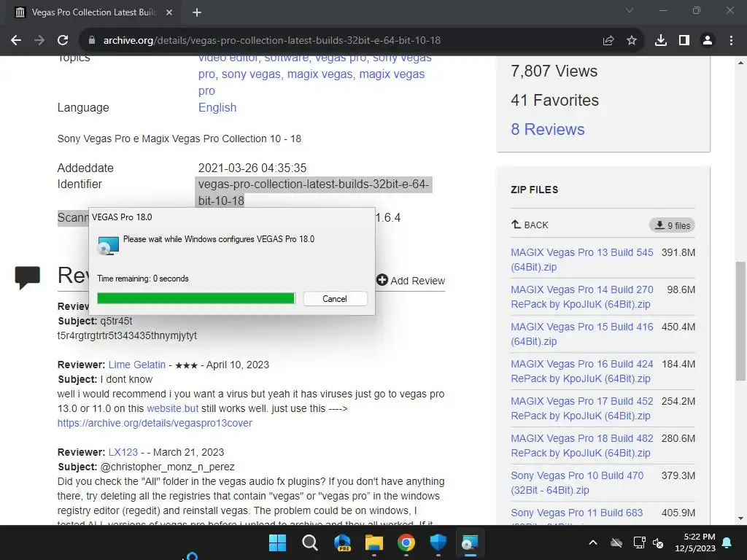Open MAGIX Vegas Pro 13 Build 545 zip

click(x=581, y=260)
